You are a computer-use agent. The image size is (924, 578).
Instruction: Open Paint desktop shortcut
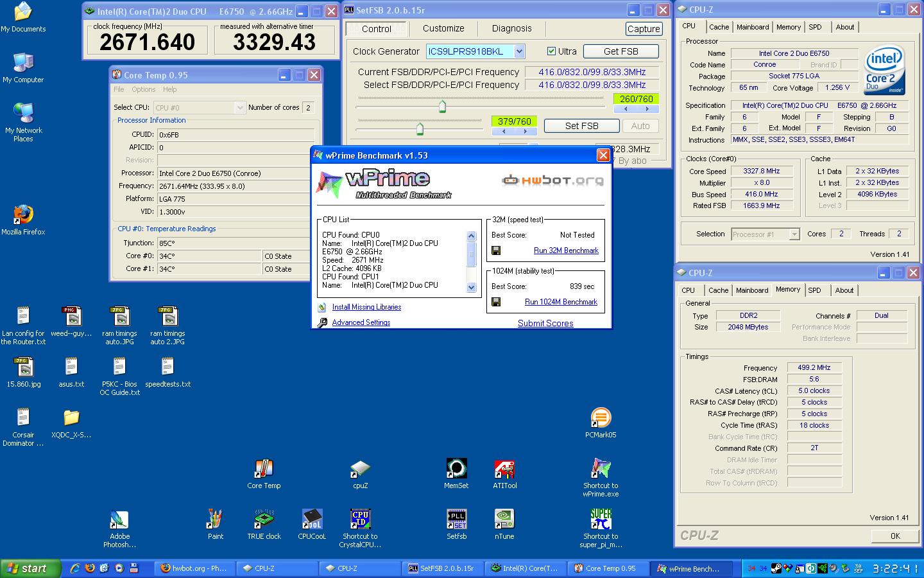point(216,524)
